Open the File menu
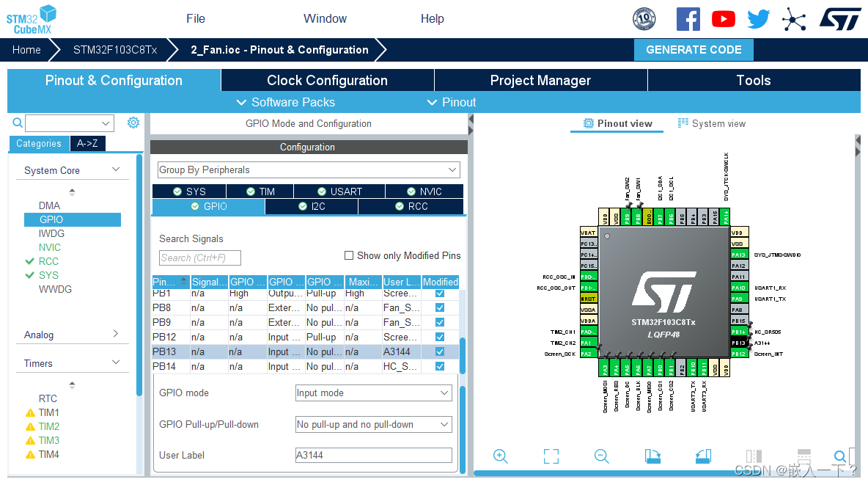The height and width of the screenshot is (485, 868). (196, 19)
